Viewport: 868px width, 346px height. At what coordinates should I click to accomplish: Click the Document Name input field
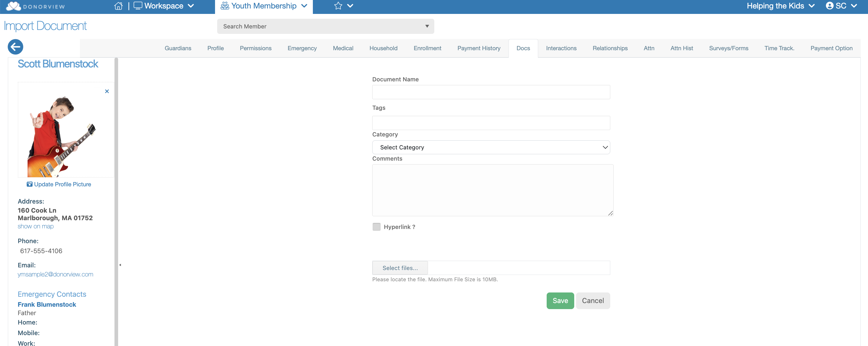coord(491,92)
